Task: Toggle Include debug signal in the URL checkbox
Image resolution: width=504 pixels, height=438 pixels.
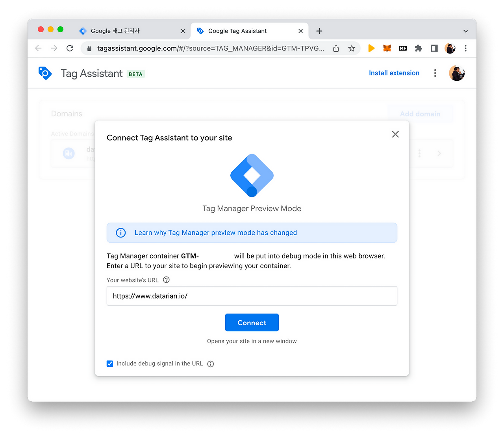Action: tap(110, 364)
